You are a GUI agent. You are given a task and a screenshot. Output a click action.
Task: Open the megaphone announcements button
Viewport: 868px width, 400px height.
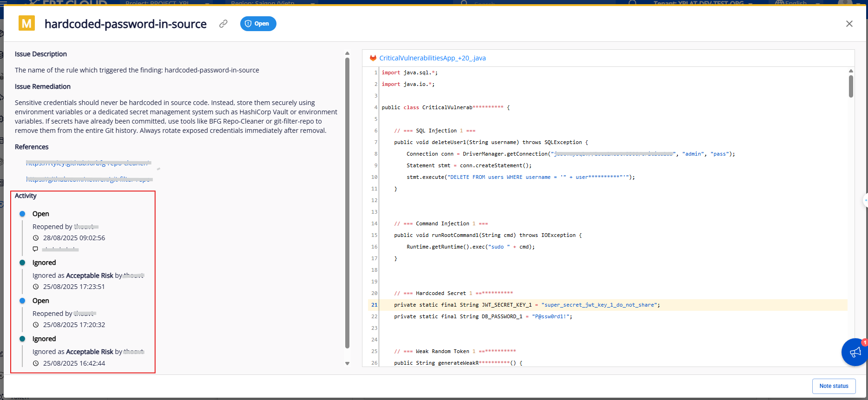pyautogui.click(x=854, y=352)
